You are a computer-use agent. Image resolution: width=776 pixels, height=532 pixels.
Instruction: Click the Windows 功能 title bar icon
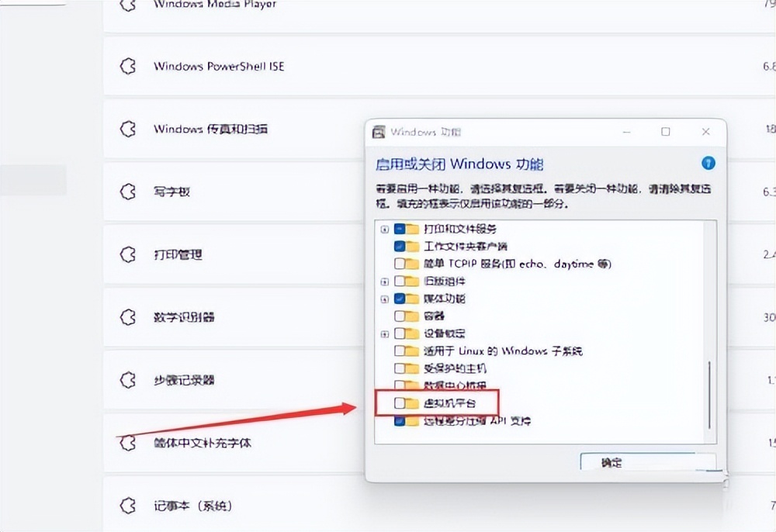(377, 131)
